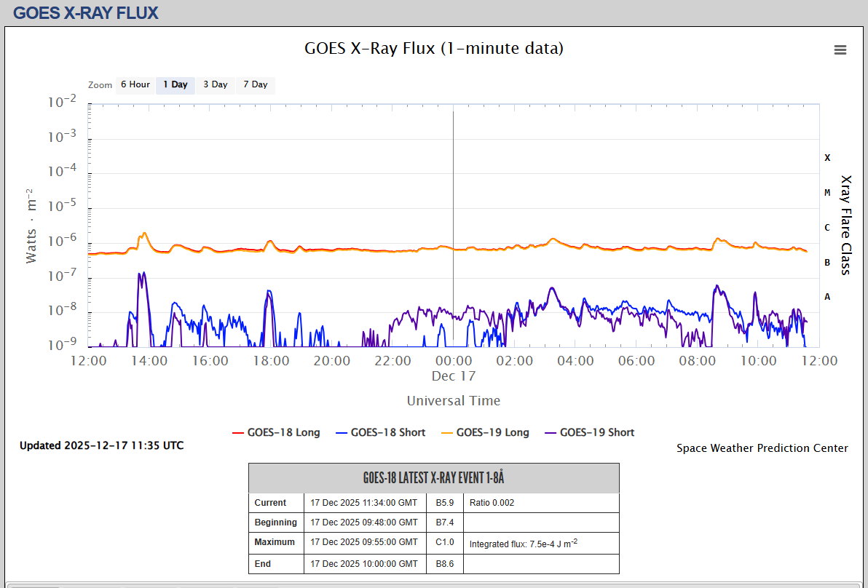The height and width of the screenshot is (588, 868).
Task: Click the M flare class label on the right axis
Action: (x=827, y=193)
